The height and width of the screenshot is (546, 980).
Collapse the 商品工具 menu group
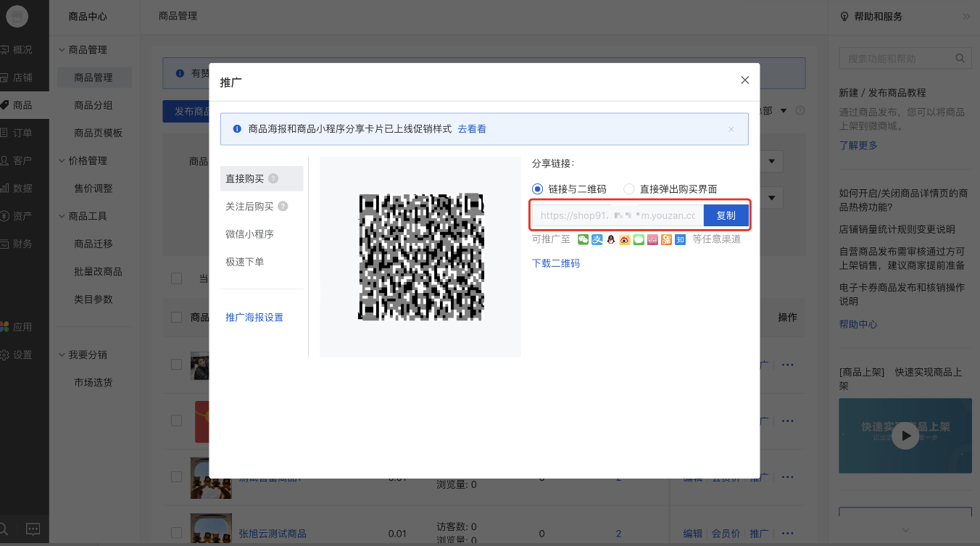click(62, 216)
